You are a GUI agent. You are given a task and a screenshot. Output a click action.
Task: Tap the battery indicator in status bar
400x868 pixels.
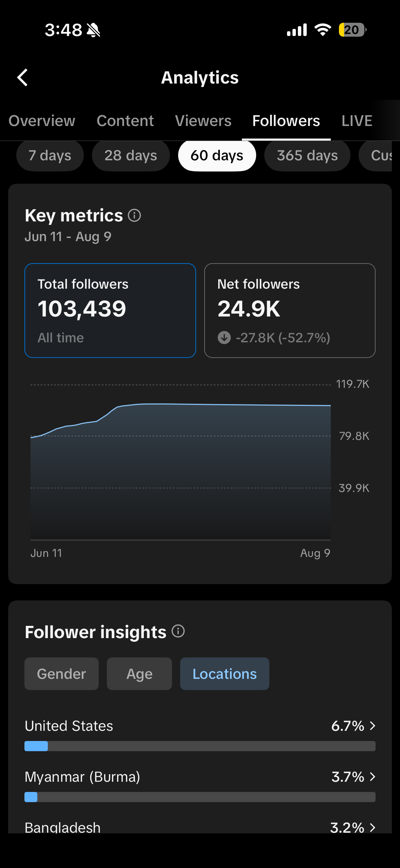pos(353,30)
